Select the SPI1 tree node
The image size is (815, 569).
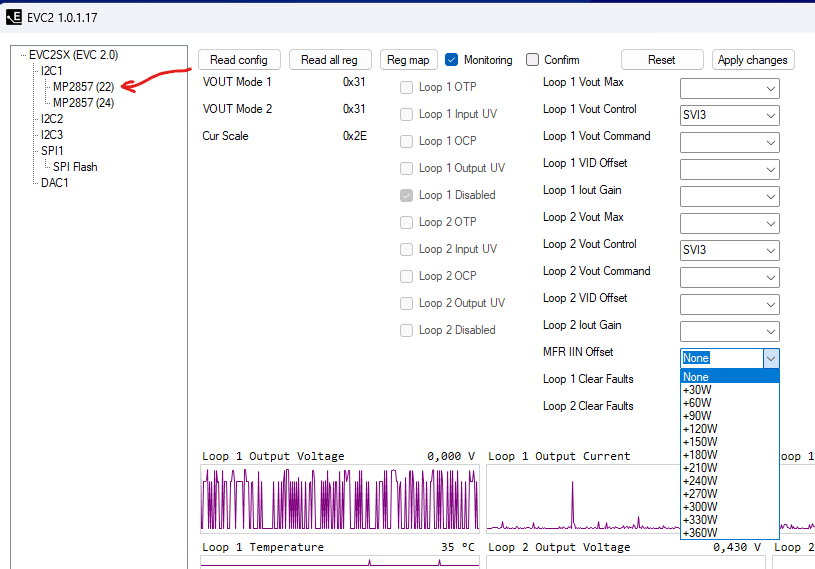point(52,151)
